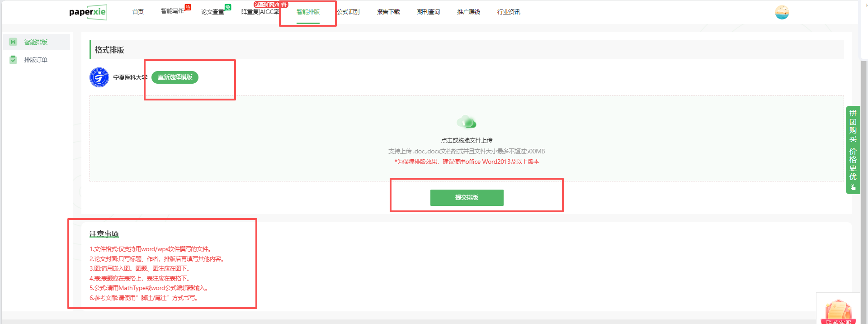868x324 pixels.
Task: Open the 智能写作 navigation tab
Action: [172, 11]
